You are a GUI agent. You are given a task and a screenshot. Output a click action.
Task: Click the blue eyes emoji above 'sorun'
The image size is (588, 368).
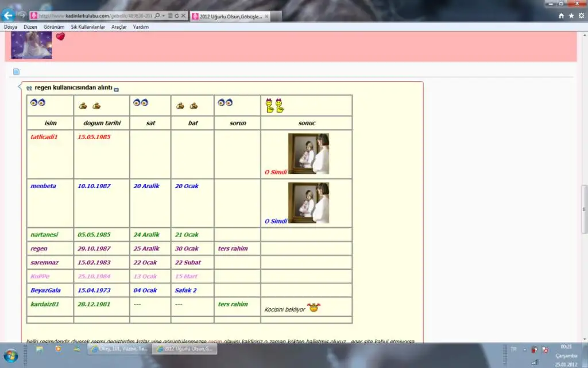click(x=225, y=102)
